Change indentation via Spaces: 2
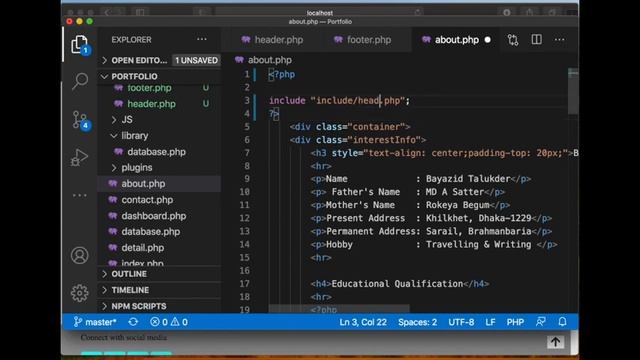 click(418, 322)
